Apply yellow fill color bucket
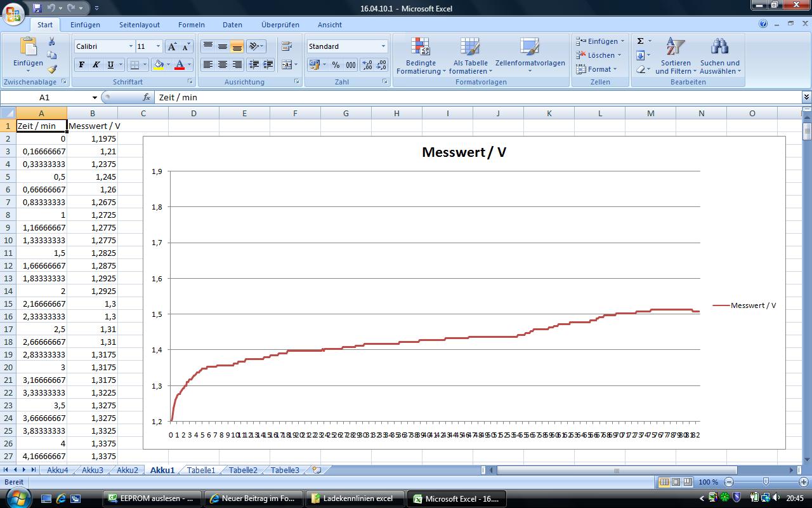Image resolution: width=812 pixels, height=508 pixels. [159, 65]
